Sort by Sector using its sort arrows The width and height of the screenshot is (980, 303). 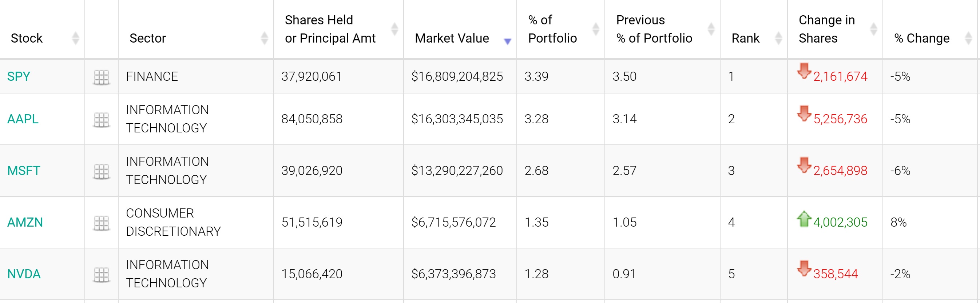click(265, 38)
